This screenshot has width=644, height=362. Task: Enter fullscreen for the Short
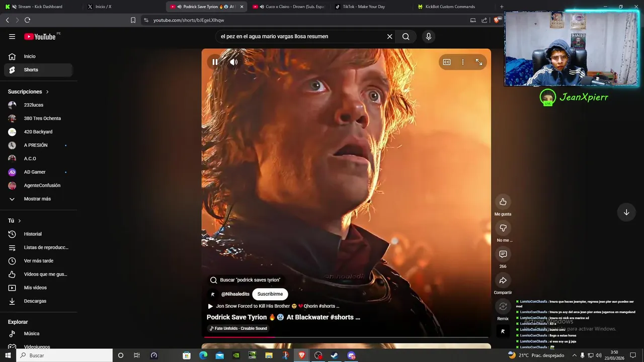[479, 62]
